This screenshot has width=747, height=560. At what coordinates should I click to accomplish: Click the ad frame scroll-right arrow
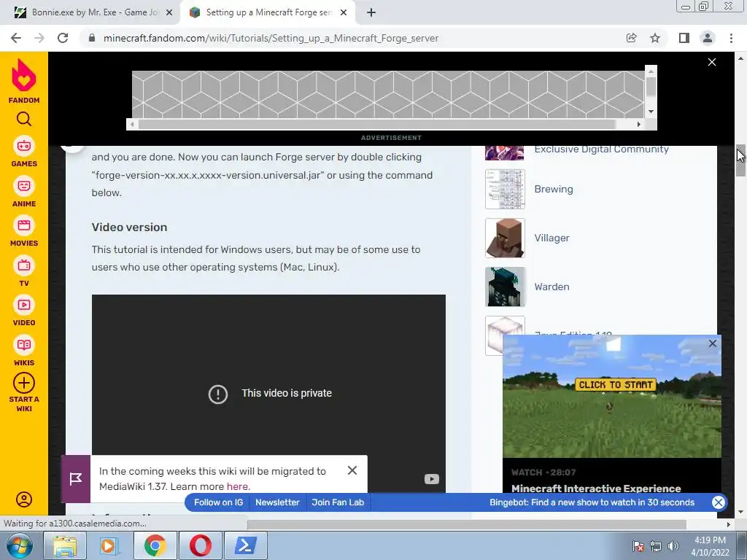tap(639, 124)
